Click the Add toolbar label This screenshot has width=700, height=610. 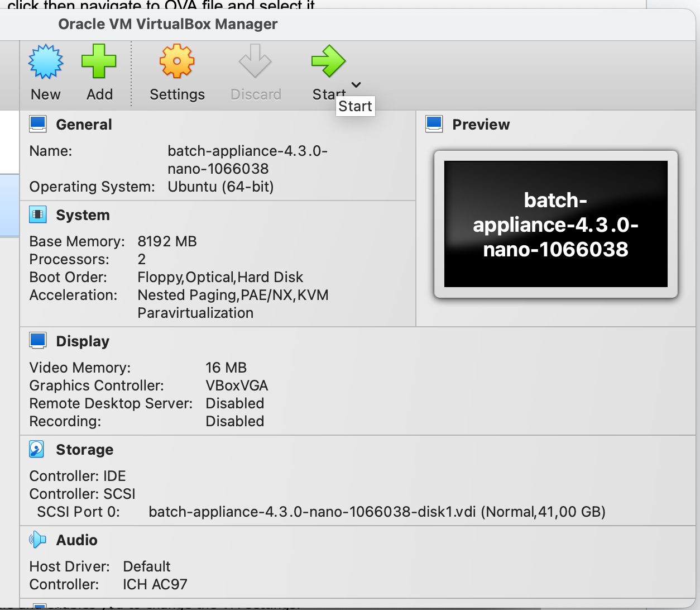click(100, 94)
